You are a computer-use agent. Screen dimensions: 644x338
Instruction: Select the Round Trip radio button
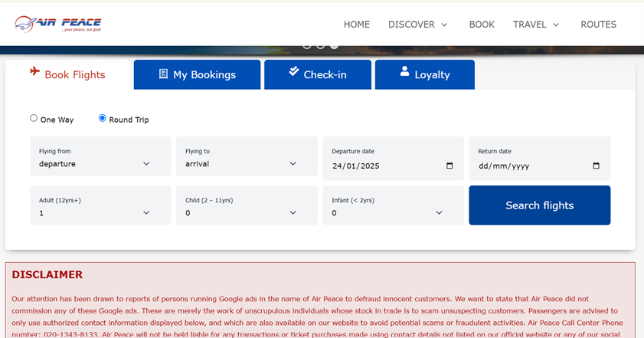103,118
